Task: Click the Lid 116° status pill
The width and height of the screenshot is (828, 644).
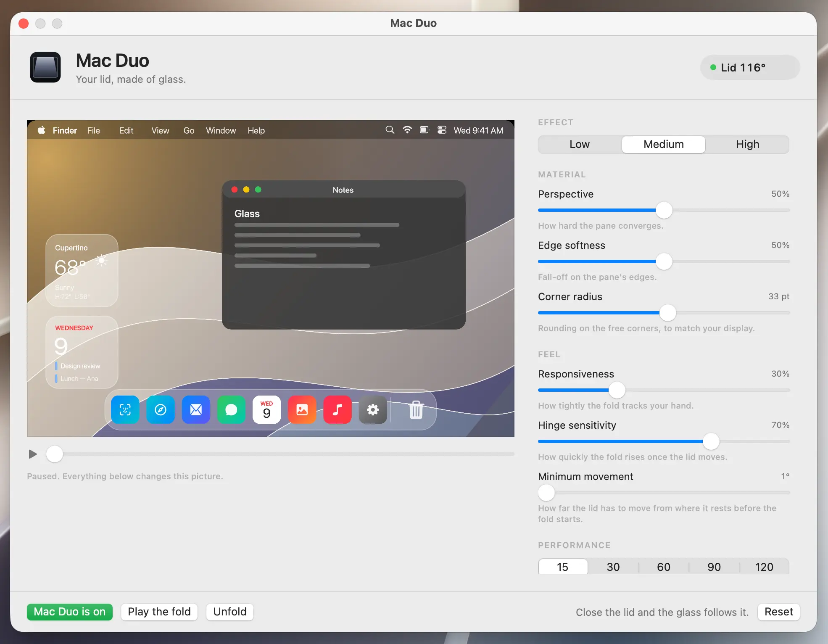Action: point(750,67)
